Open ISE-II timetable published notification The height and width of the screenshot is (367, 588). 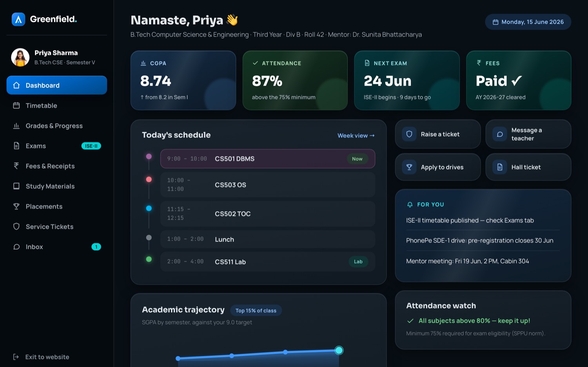click(483, 220)
